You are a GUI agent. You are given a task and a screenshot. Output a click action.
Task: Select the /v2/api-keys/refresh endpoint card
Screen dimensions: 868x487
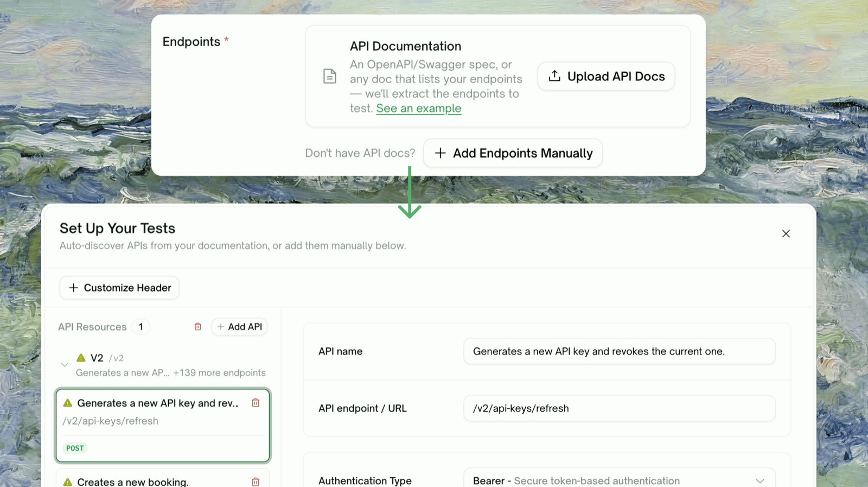pyautogui.click(x=163, y=425)
